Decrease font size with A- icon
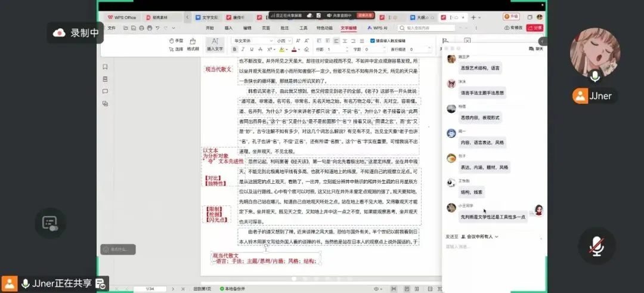 pos(306,41)
